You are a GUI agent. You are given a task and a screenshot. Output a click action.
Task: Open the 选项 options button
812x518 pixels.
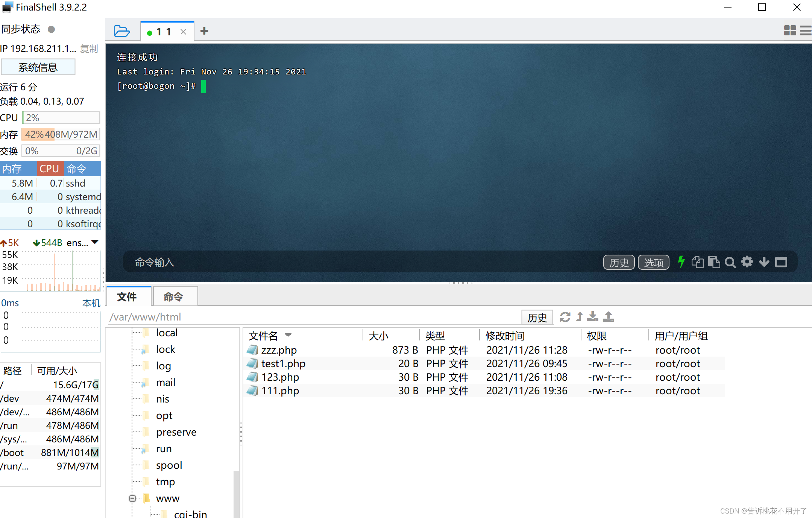654,262
